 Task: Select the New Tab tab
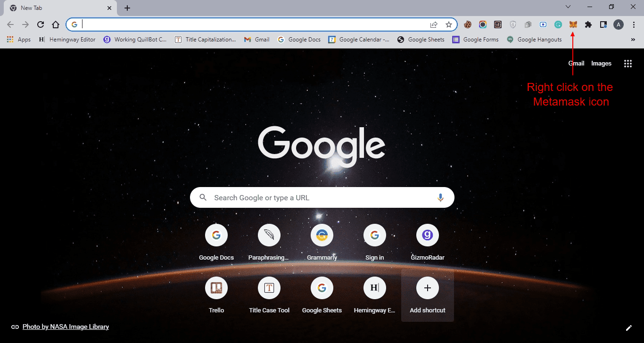click(x=61, y=8)
